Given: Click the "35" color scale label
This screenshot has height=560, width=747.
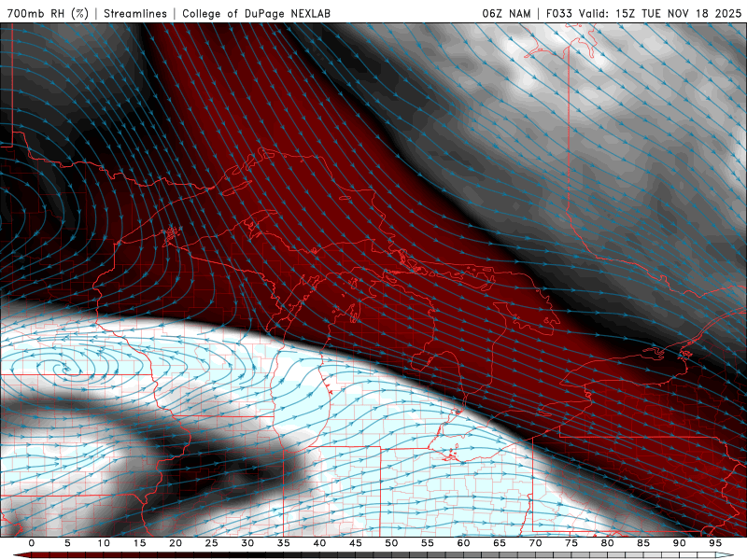Looking at the screenshot, I should (x=284, y=543).
